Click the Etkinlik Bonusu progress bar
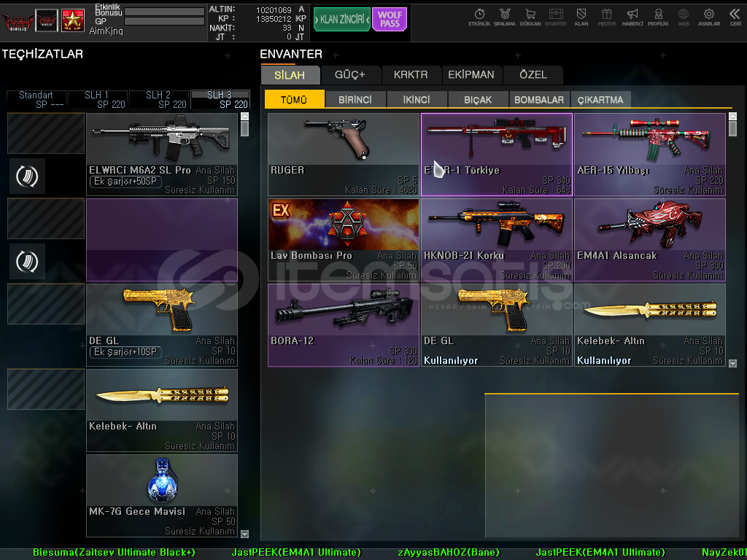The height and width of the screenshot is (560, 747). [164, 12]
